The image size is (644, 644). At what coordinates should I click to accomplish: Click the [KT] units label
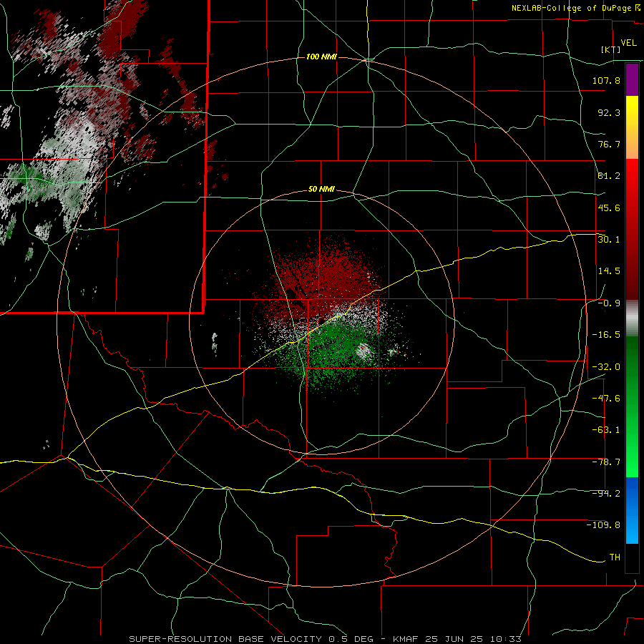pos(611,49)
